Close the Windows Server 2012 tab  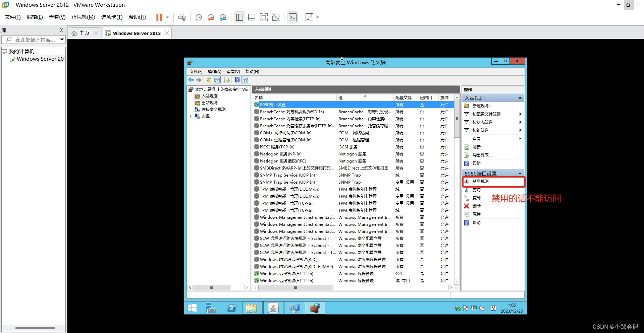pos(167,33)
